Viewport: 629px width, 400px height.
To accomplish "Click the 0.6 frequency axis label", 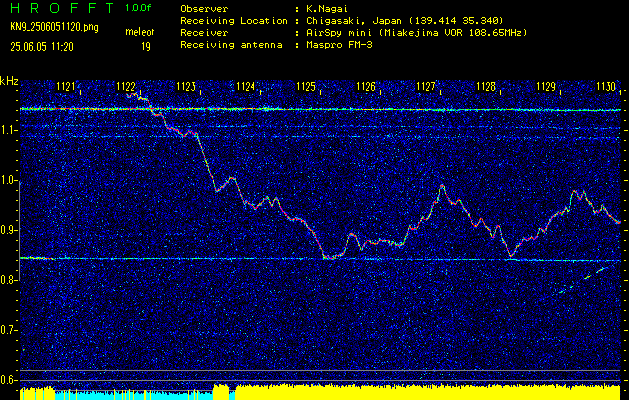I will (8, 380).
